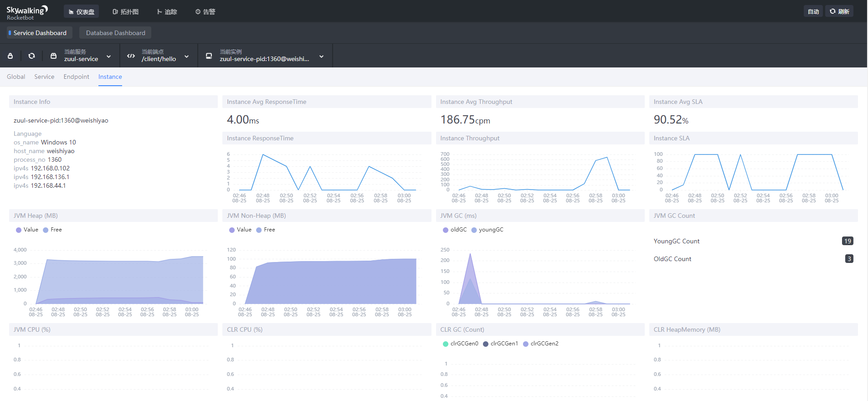
Task: Toggle the Auto refresh button
Action: pos(813,11)
